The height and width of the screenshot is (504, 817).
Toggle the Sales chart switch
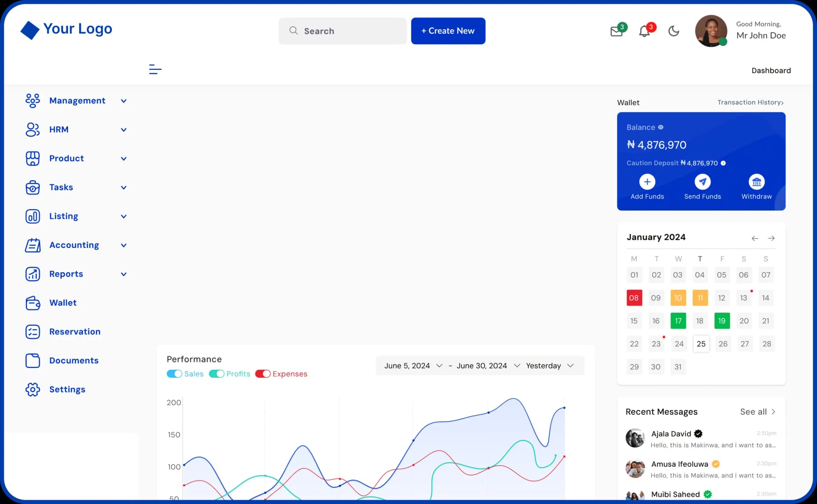(174, 374)
